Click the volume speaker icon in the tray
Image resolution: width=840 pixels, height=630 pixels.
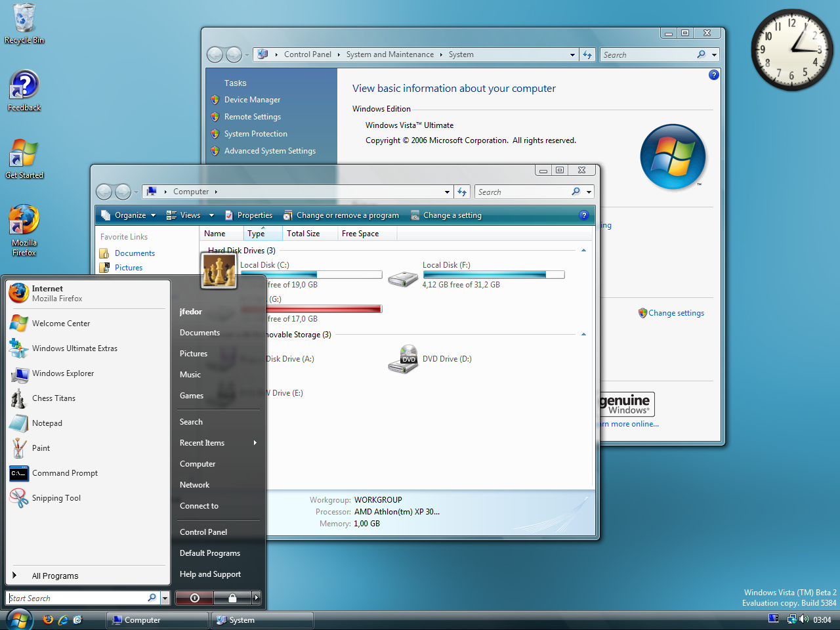point(804,619)
